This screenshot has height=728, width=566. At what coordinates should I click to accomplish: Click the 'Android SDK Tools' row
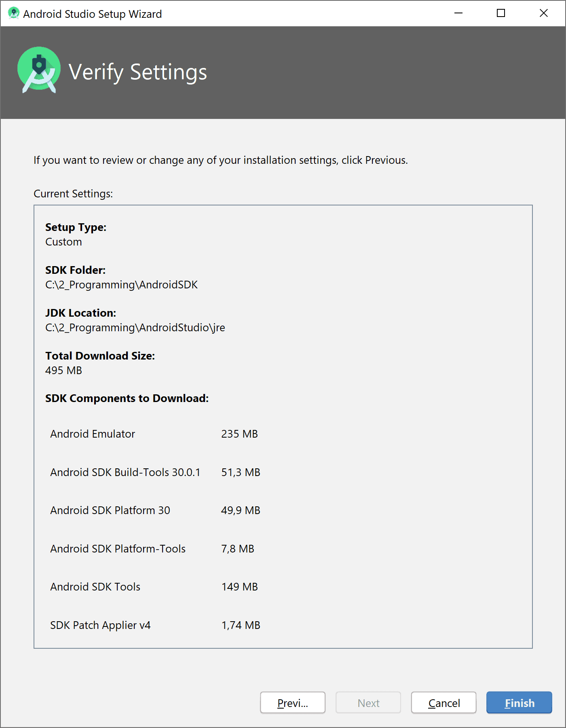click(x=154, y=587)
